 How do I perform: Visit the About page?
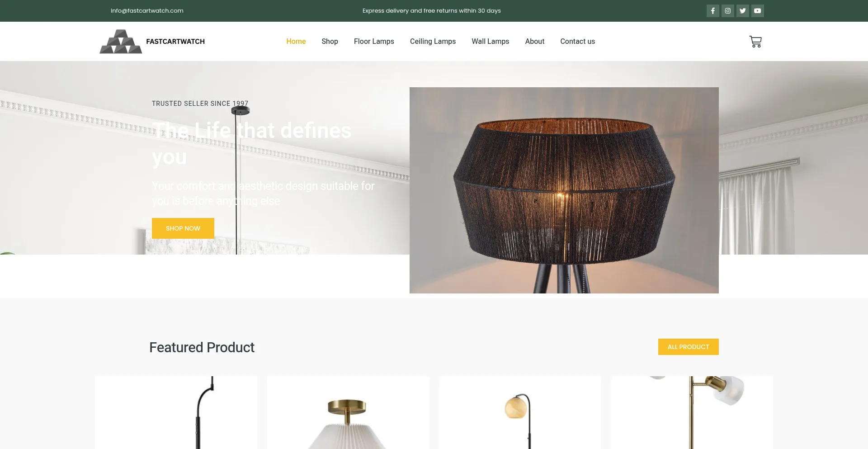pos(534,41)
